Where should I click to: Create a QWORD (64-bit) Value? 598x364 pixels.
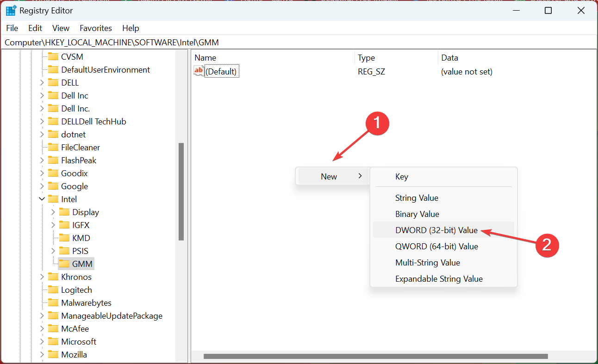[443, 247]
